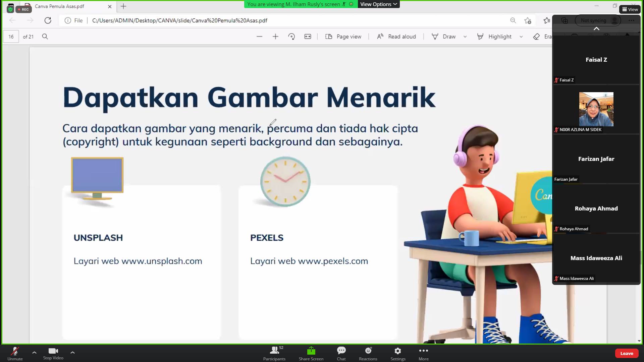Viewport: 644px width, 362px height.
Task: Zoom out of the PDF
Action: pos(259,37)
